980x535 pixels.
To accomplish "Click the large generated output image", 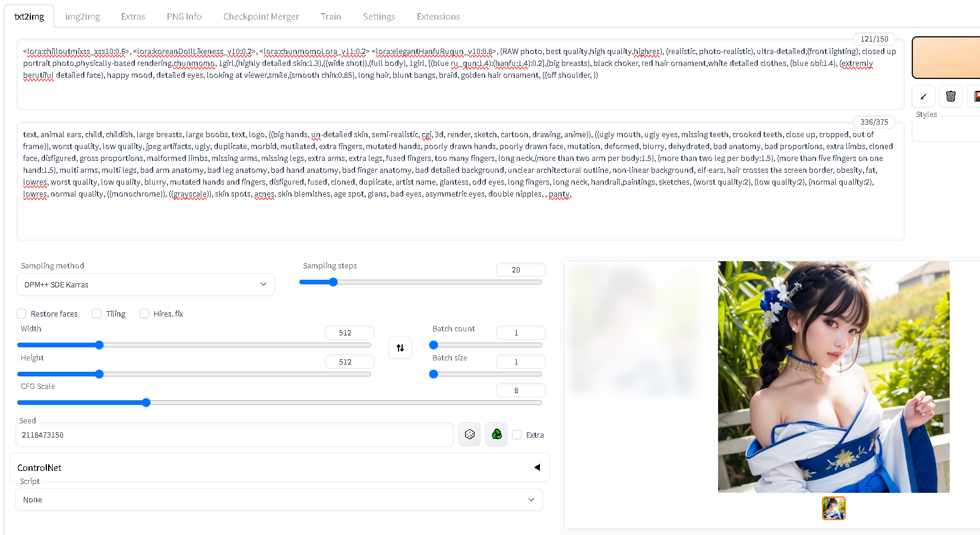I will pos(834,377).
